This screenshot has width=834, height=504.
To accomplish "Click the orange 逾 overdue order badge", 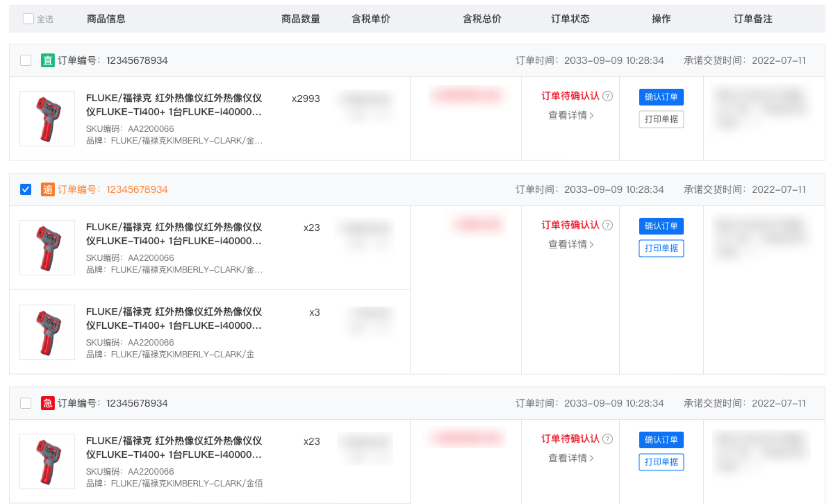I will 47,189.
